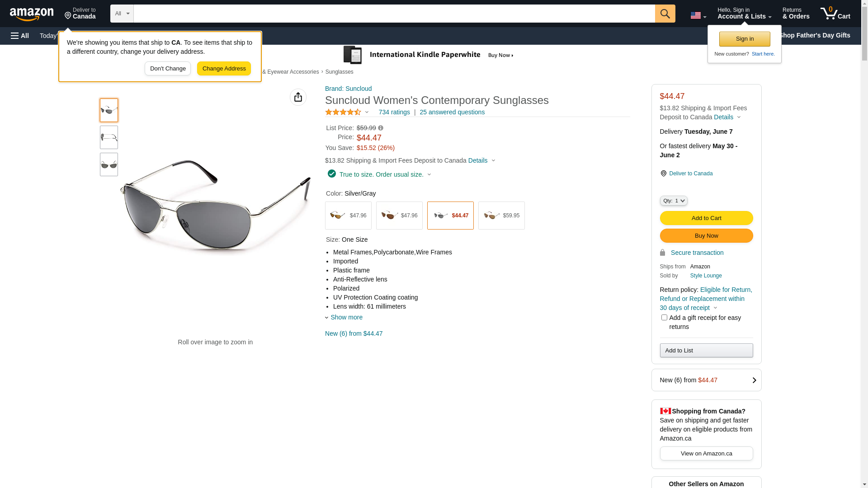Click the Add to Cart button
Viewport: 868px width, 488px height.
[706, 218]
